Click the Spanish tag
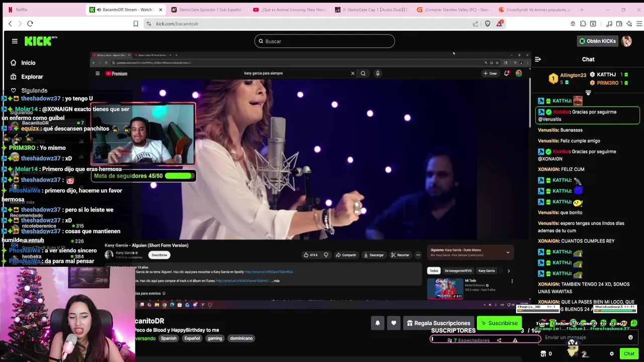 tap(169, 338)
